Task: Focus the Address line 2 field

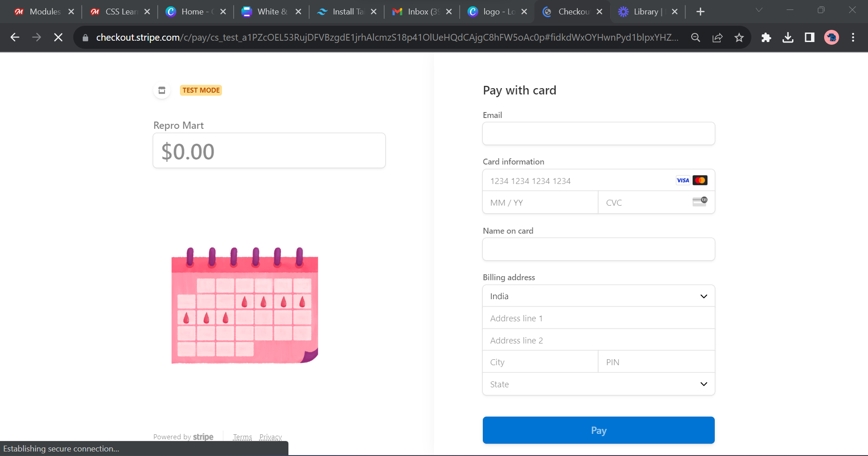Action: click(x=599, y=340)
